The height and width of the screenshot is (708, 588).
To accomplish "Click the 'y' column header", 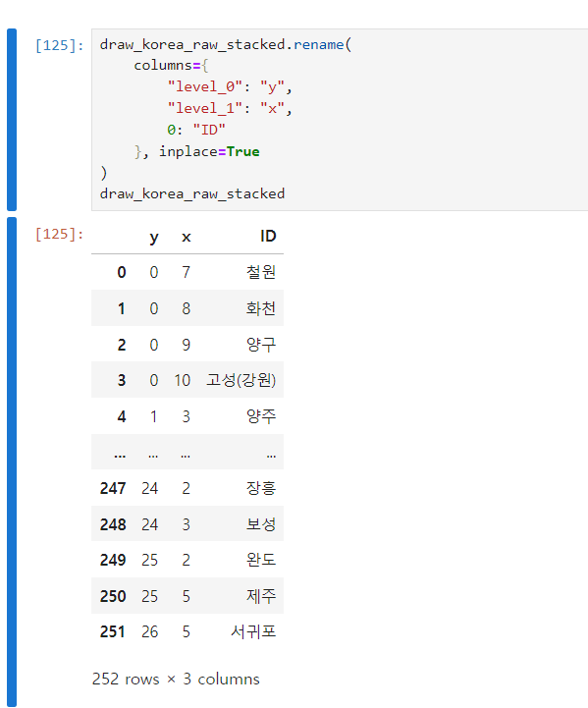I will click(154, 237).
